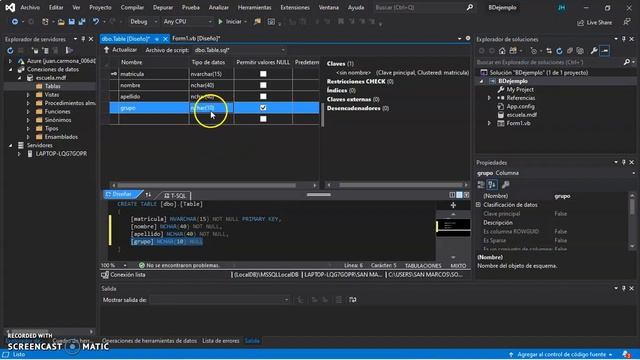Viewport: 640px width, 360px height.
Task: Toggle Allow NULL for the apellido column
Action: (x=263, y=96)
